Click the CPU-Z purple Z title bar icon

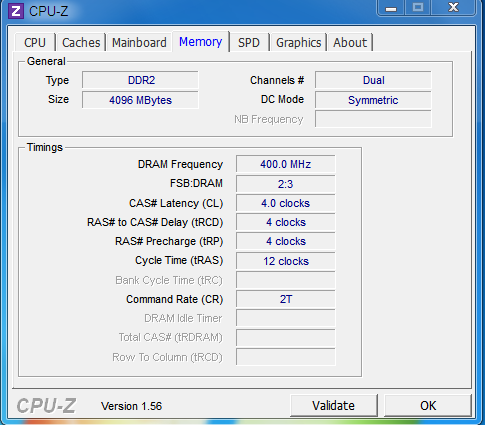coord(16,11)
